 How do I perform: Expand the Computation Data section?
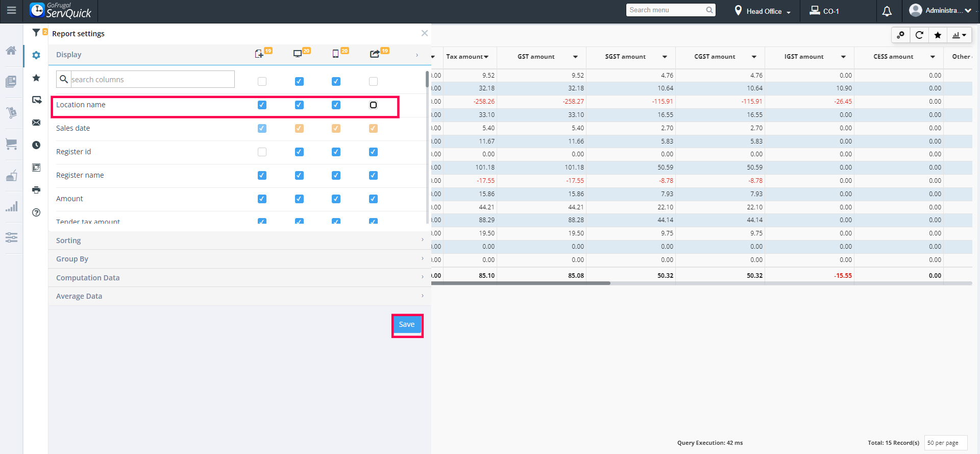239,278
